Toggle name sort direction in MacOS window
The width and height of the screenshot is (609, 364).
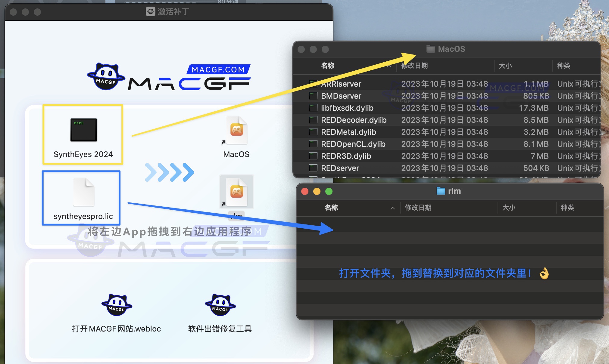tap(389, 66)
